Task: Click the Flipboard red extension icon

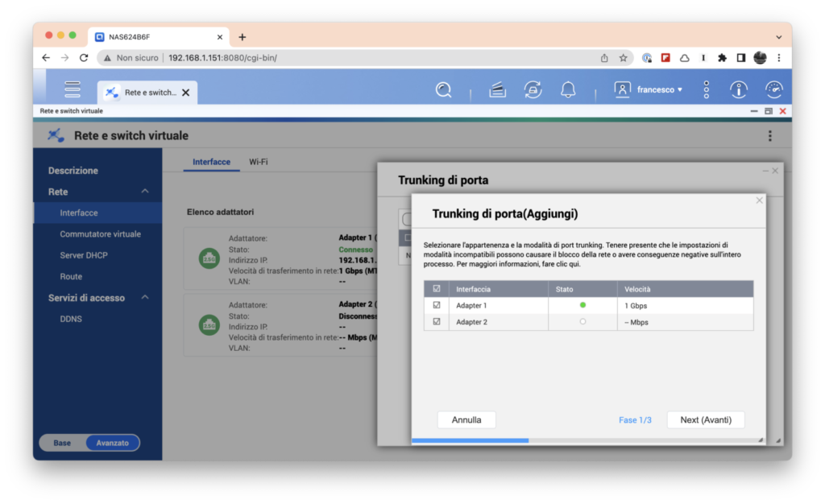Action: pyautogui.click(x=665, y=58)
